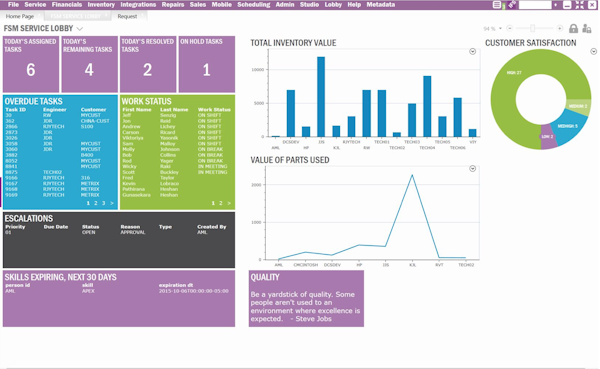Open the Inventory menu
This screenshot has height=369, width=600.
coord(101,5)
